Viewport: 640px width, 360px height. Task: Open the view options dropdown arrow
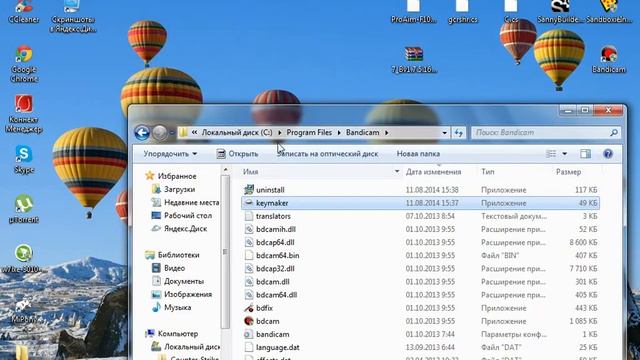pyautogui.click(x=564, y=154)
